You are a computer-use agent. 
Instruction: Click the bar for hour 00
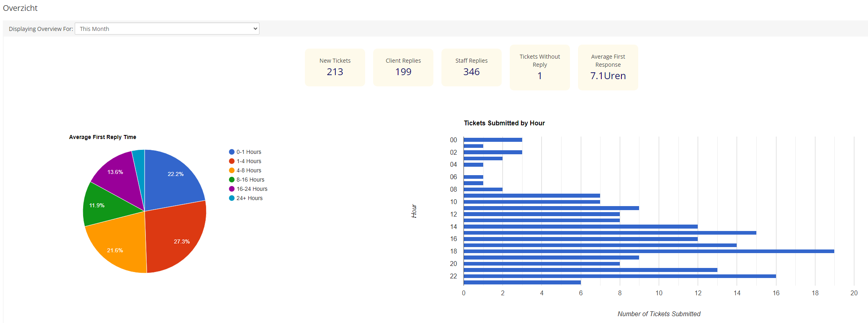493,140
